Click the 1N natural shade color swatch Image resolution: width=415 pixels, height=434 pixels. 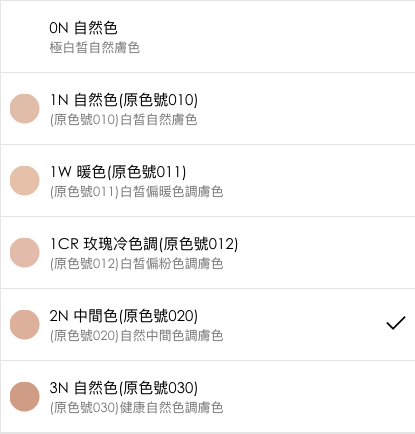click(x=25, y=109)
